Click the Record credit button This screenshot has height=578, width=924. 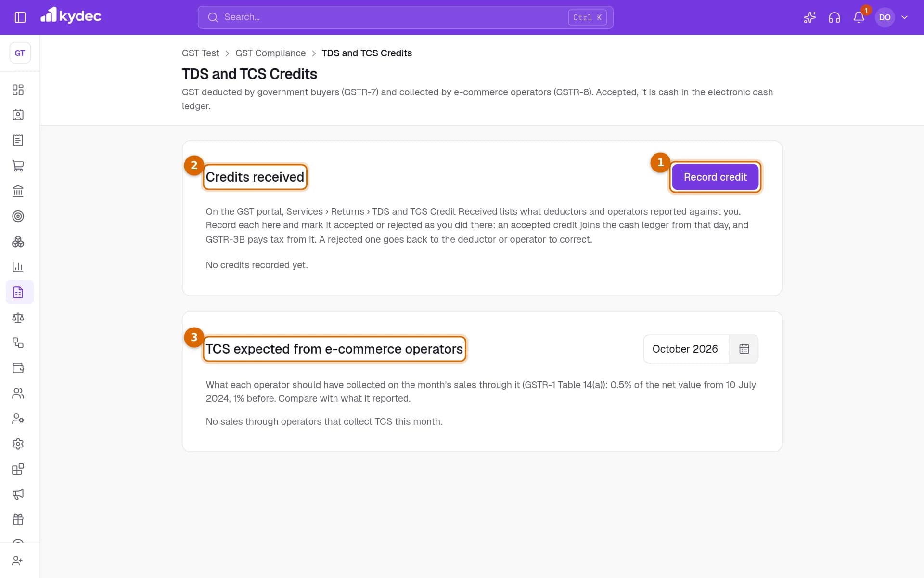click(x=715, y=177)
